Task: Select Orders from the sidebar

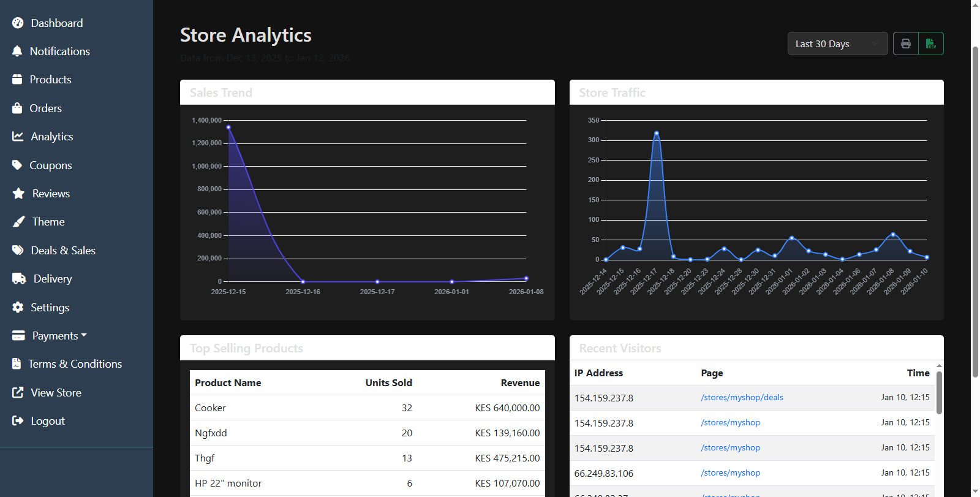Action: point(45,108)
